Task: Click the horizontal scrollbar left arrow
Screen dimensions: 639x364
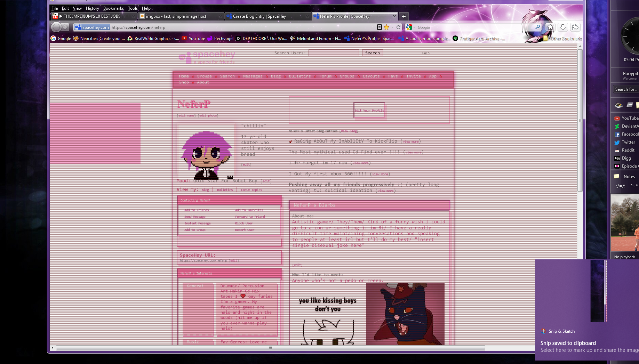Action: pos(53,348)
